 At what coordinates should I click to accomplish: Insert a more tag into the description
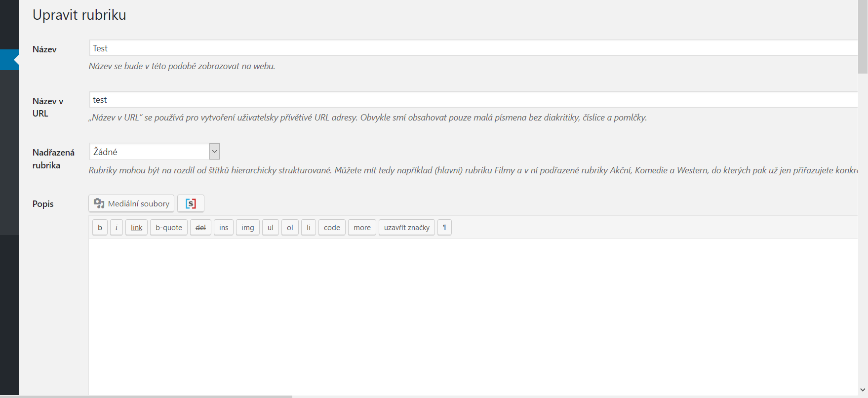tap(362, 227)
